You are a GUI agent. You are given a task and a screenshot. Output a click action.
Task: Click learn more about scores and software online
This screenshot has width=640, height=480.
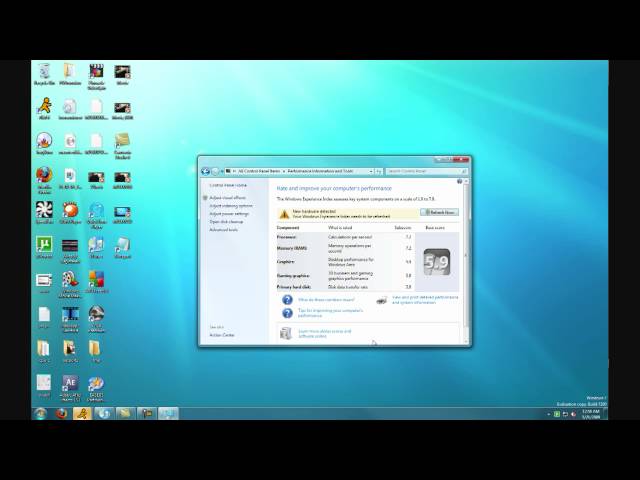(x=324, y=333)
